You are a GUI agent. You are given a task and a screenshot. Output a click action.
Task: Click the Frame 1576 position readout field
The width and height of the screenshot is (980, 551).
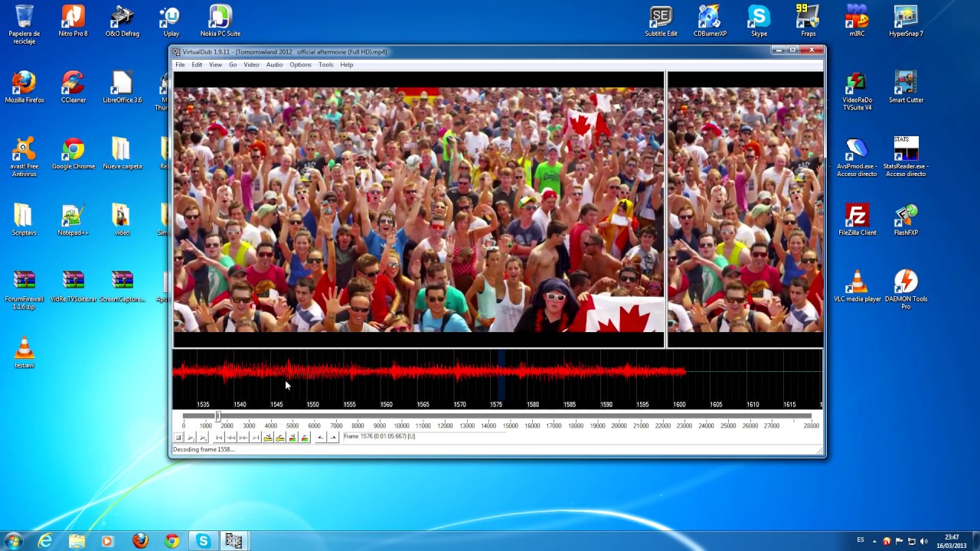point(423,437)
